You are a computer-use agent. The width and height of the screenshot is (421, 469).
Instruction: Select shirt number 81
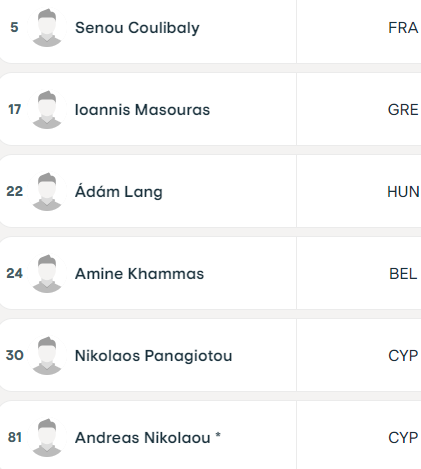click(14, 437)
